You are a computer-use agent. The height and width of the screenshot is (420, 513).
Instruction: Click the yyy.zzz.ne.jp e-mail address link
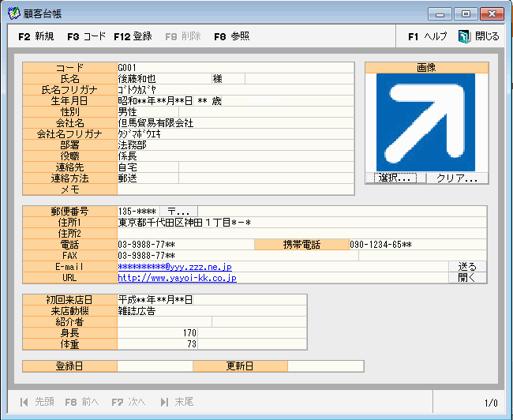[x=174, y=267]
